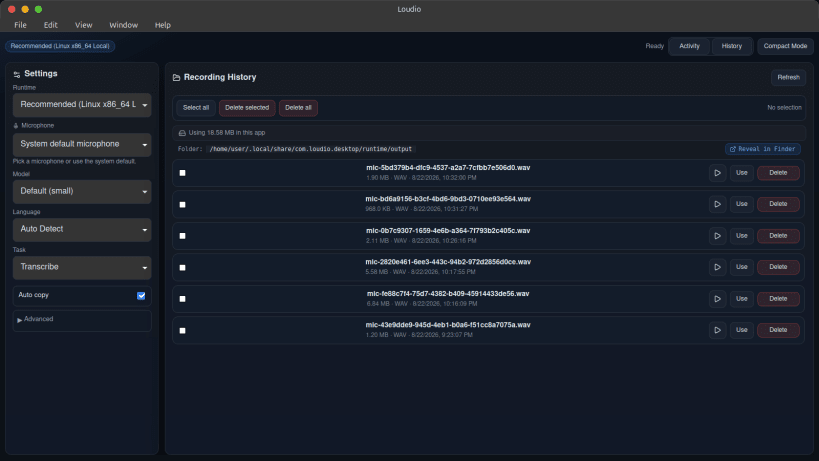Screen dimensions: 819x461
Task: Switch to the Activity tab
Action: click(689, 46)
